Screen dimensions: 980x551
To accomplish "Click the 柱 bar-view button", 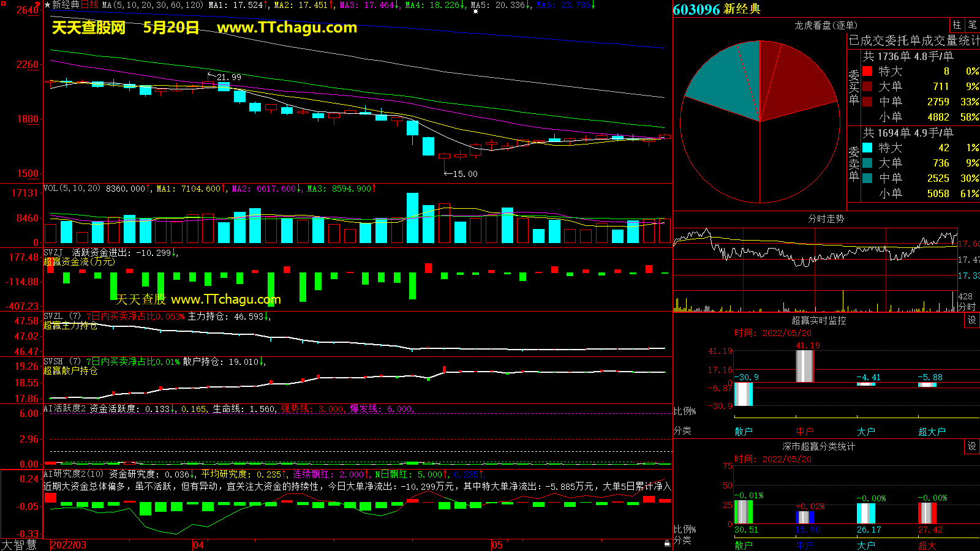I will (x=957, y=24).
